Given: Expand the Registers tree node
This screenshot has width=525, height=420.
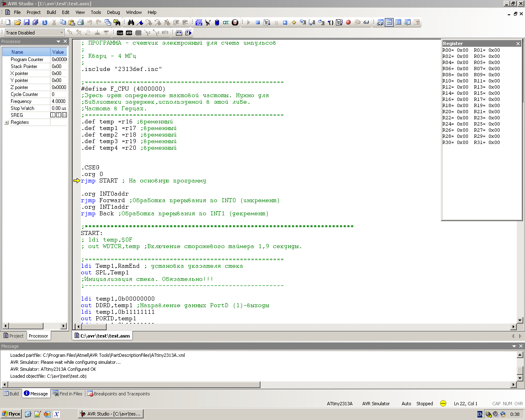Looking at the screenshot, I should tap(7, 123).
